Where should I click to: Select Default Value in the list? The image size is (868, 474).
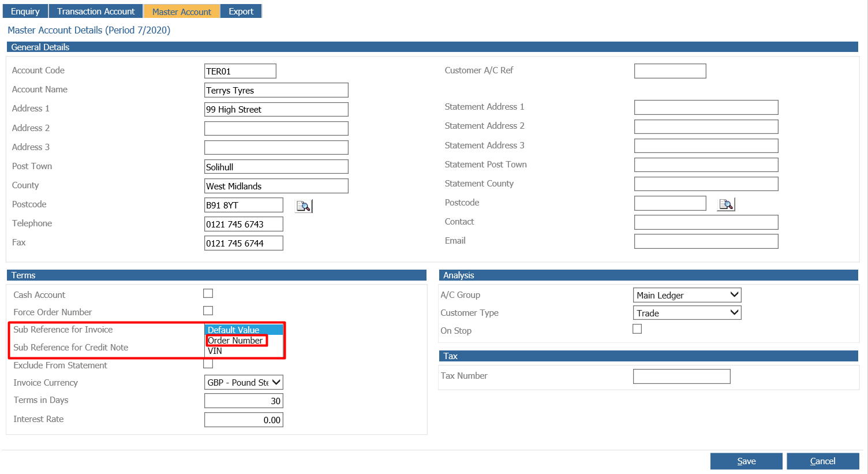[244, 330]
